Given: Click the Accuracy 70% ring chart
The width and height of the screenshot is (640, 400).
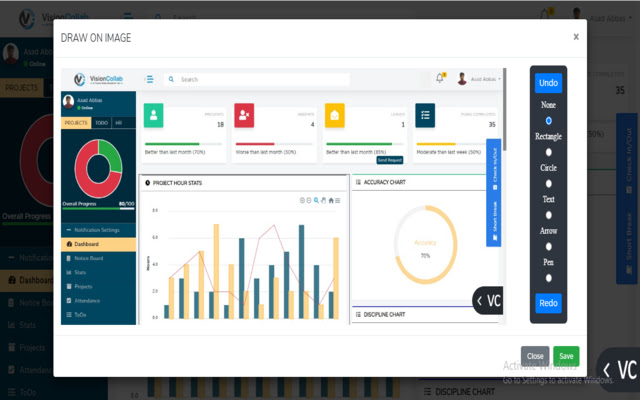Looking at the screenshot, I should 425,244.
